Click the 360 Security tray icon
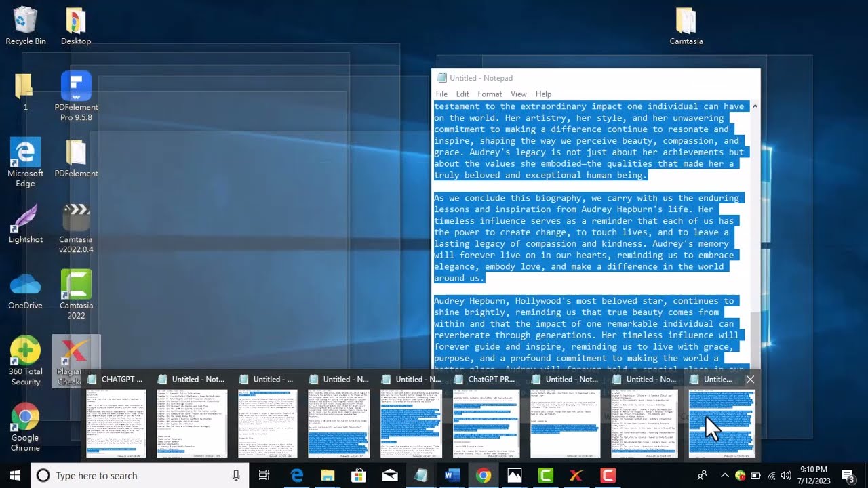Screen dimensions: 868x488 pos(740,476)
